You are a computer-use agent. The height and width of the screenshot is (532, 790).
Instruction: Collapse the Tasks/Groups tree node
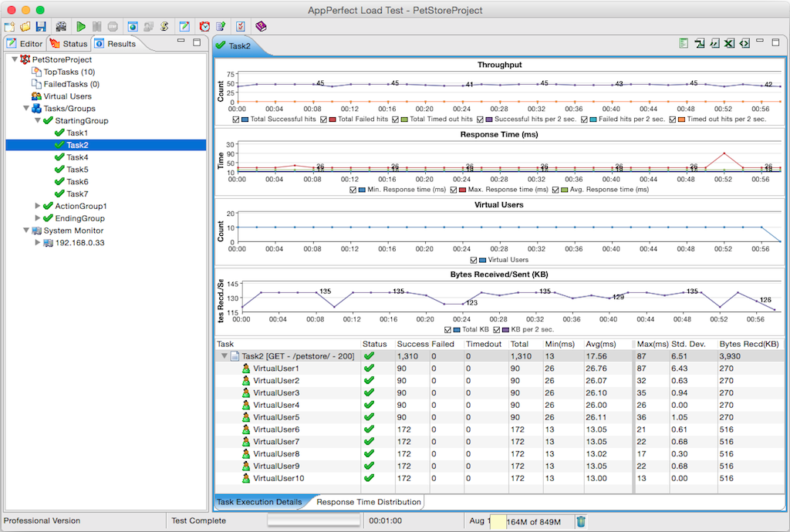26,108
